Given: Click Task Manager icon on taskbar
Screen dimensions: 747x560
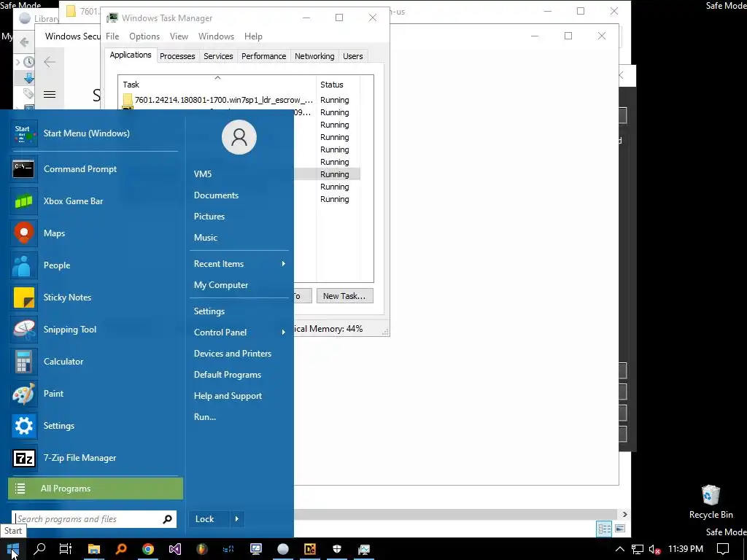Looking at the screenshot, I should pyautogui.click(x=364, y=549).
